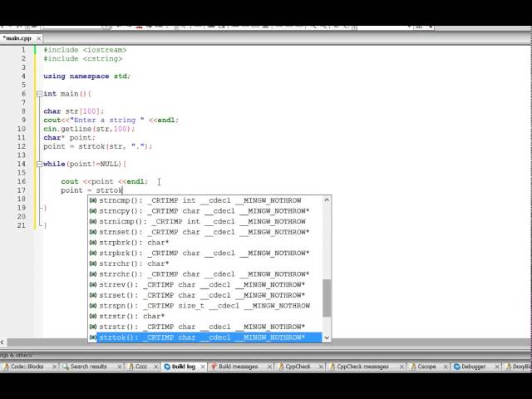Open the Search results tab
The image size is (532, 399).
[x=88, y=367]
